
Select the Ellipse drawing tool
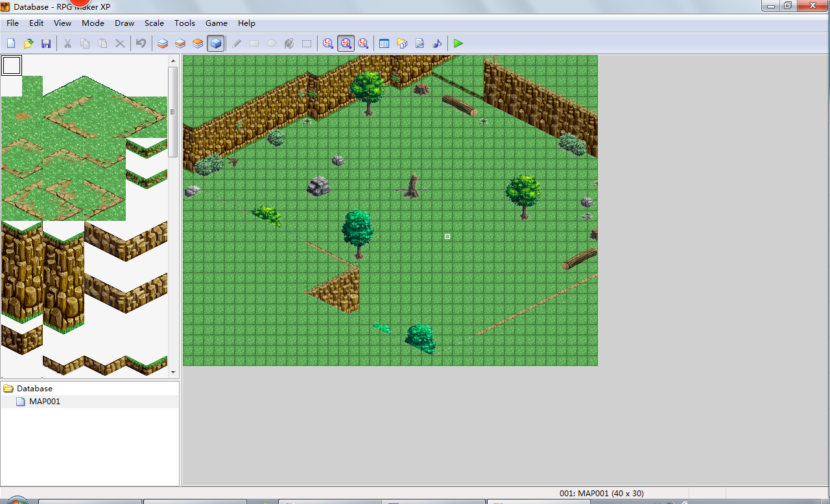272,43
